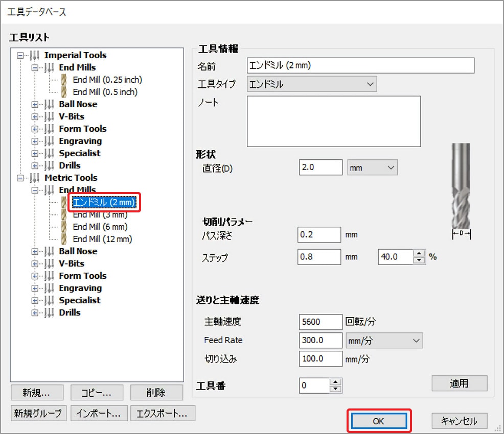Screen dimensions: 504x434
Task: Click the 主軸速度 input field
Action: tap(320, 322)
